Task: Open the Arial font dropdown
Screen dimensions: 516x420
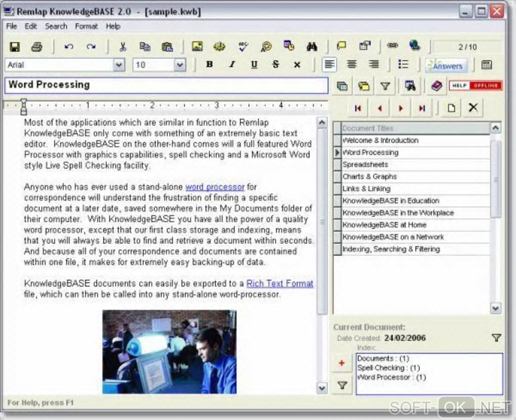Action: (119, 65)
